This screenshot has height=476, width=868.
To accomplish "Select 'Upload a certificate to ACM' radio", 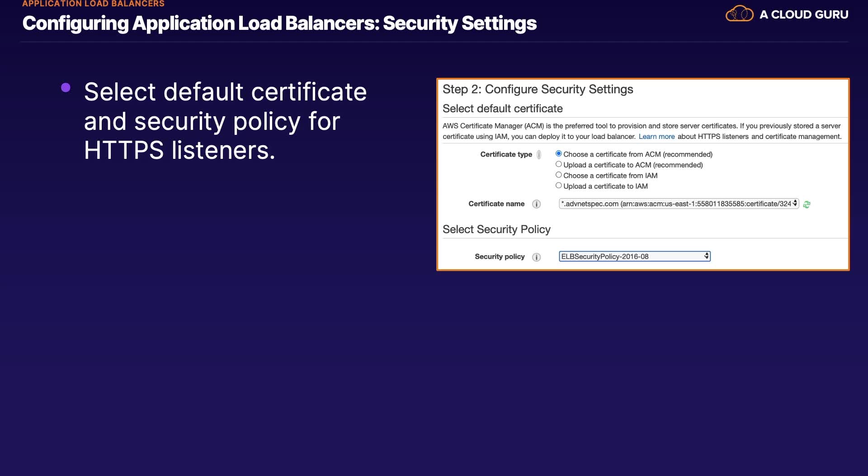I will (559, 164).
